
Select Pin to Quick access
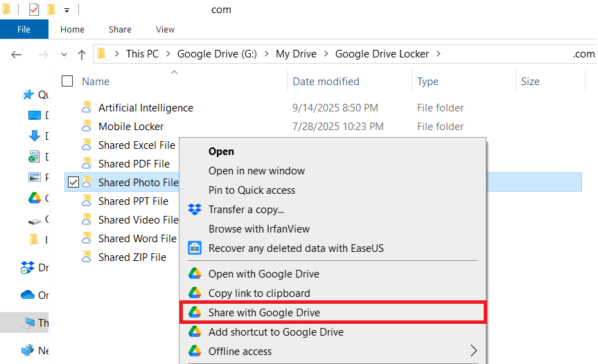point(252,190)
